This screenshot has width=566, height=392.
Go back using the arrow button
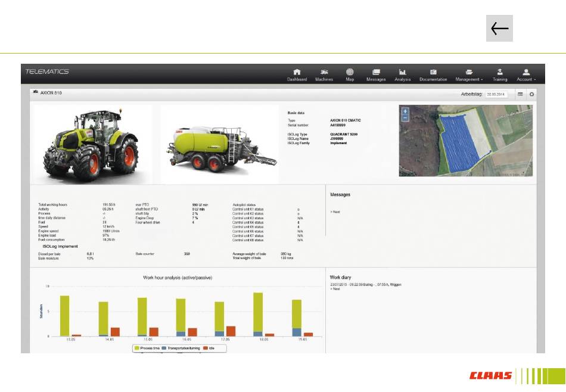click(499, 28)
